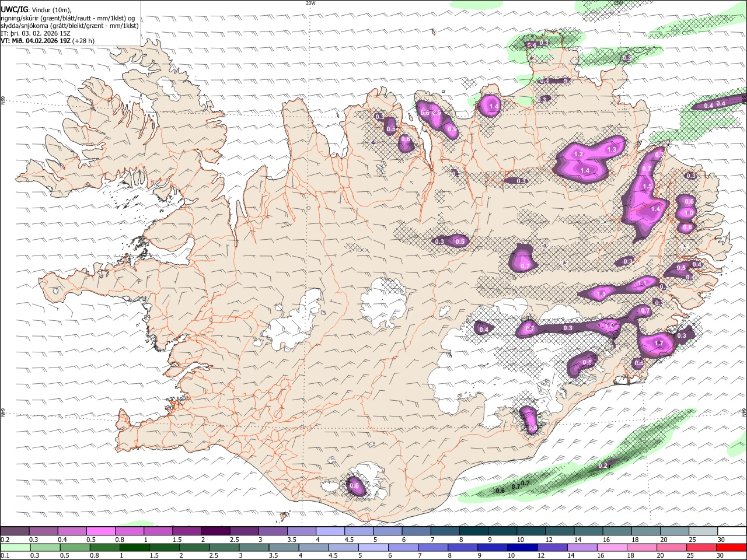747x560 pixels.
Task: Click the palest green 0.1 swatch in lower legend row
Action: click(x=15, y=548)
